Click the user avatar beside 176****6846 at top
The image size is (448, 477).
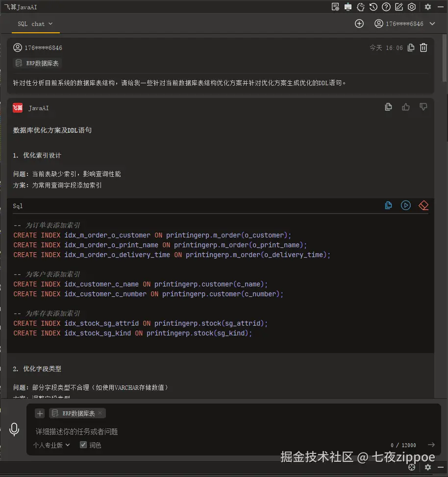tap(378, 24)
